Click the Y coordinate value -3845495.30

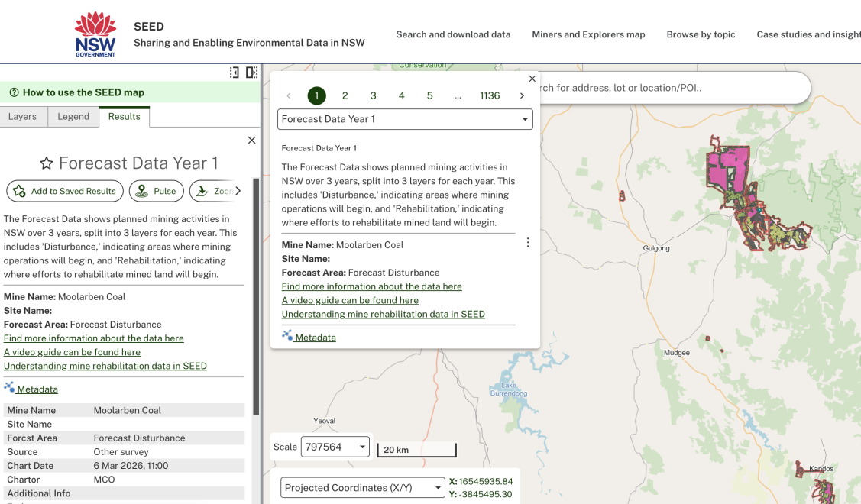coord(486,494)
